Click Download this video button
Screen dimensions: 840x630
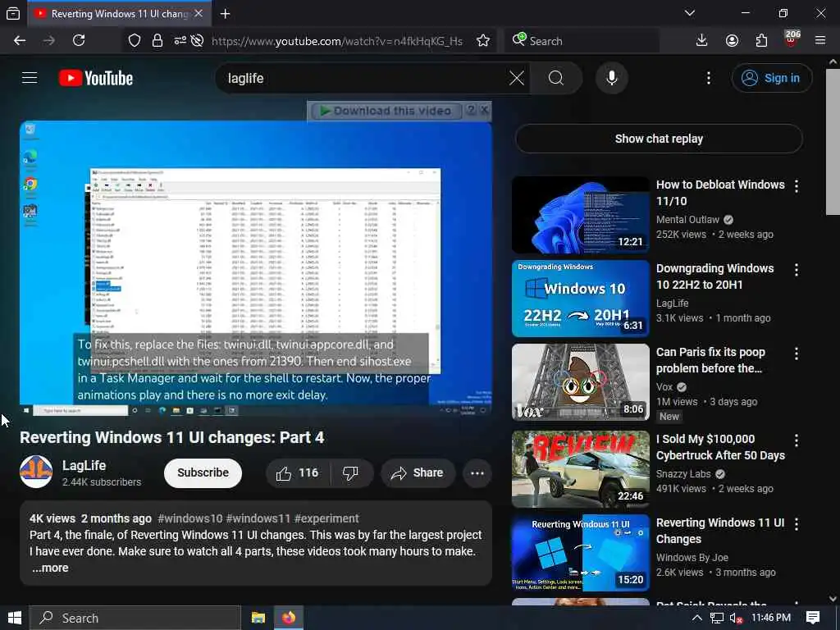click(x=386, y=111)
